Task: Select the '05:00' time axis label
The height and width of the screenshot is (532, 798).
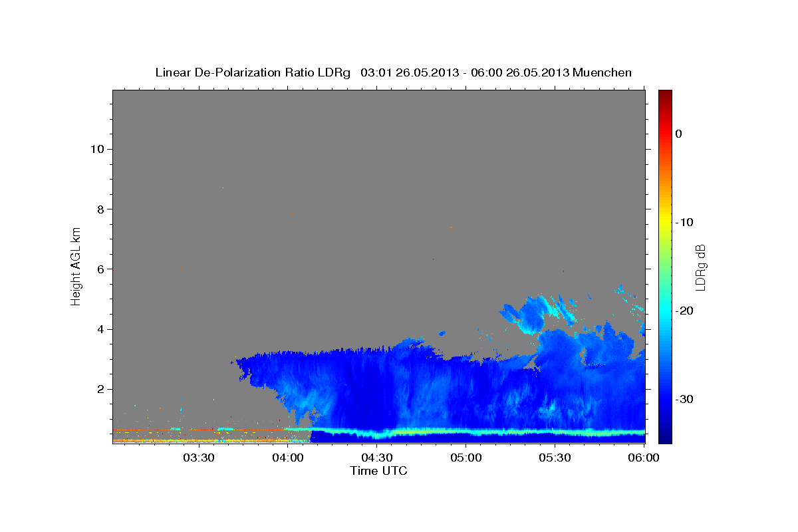Action: point(466,458)
